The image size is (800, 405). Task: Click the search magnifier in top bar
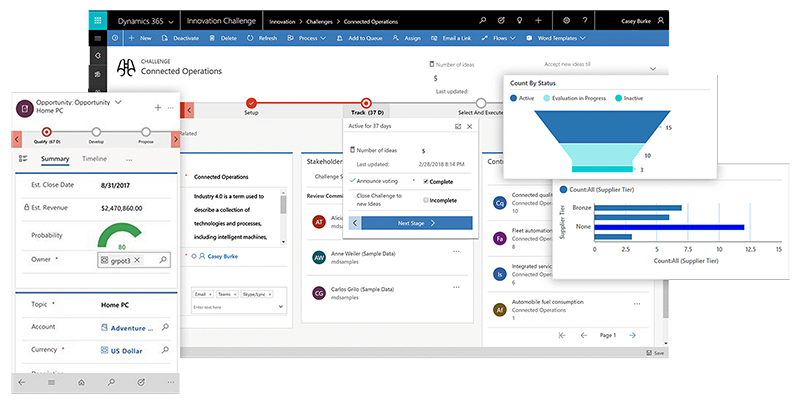(483, 19)
